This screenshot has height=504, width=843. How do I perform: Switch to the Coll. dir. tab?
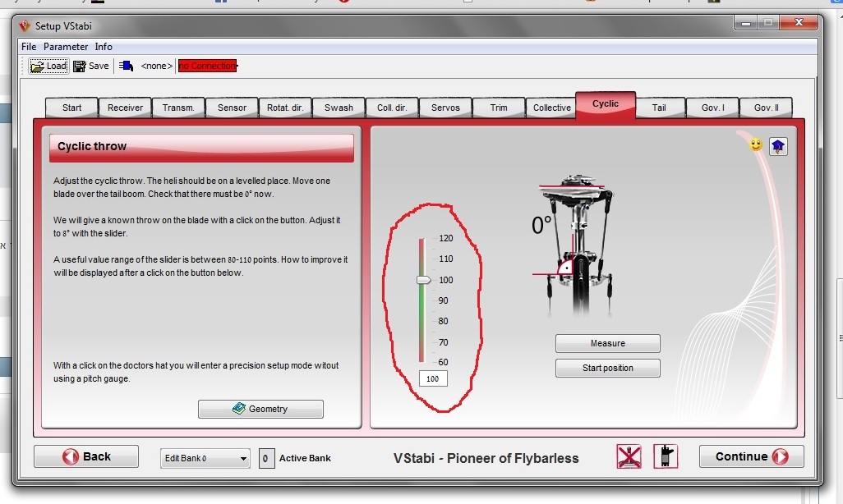(x=392, y=108)
